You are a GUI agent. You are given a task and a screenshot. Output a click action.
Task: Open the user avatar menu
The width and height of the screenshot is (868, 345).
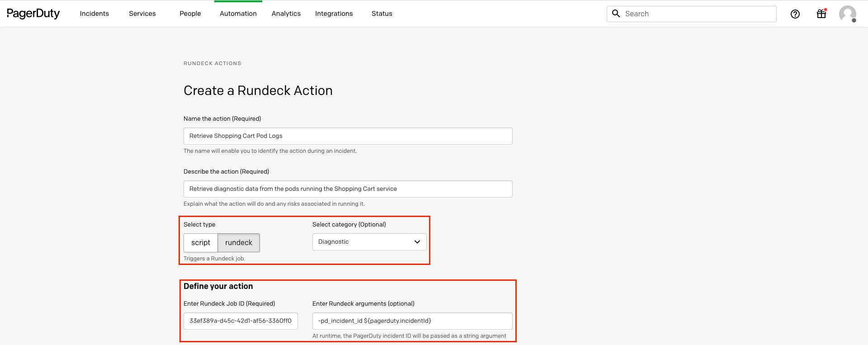click(848, 14)
